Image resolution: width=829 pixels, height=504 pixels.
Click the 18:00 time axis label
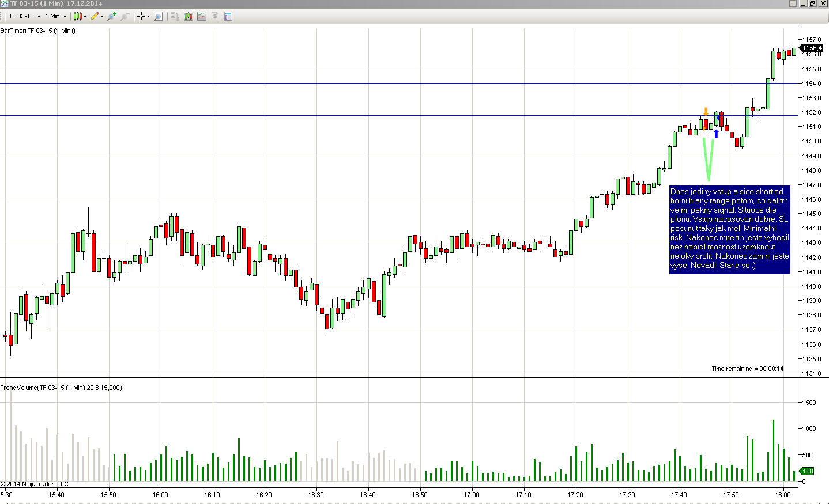pos(783,495)
